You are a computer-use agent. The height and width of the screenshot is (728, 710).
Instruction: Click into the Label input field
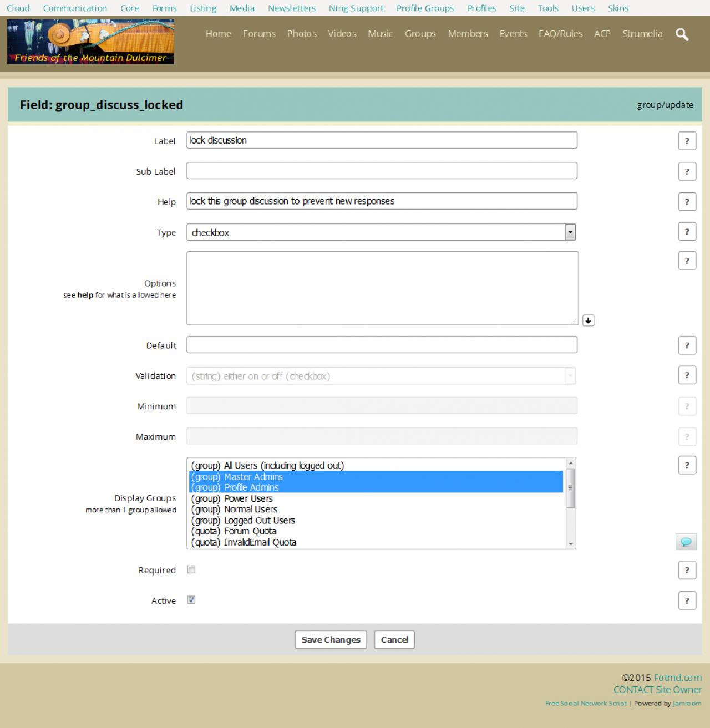(382, 140)
